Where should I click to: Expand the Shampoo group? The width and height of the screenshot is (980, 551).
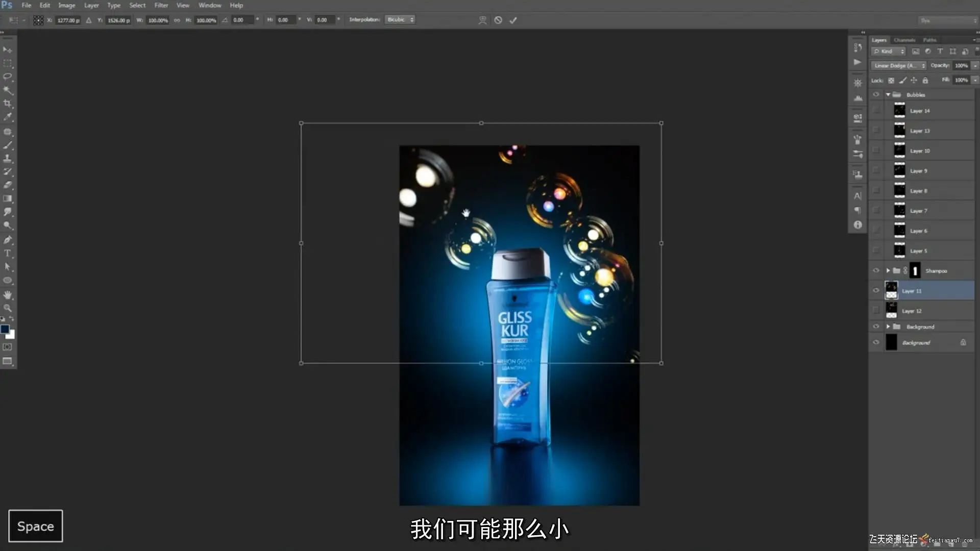888,270
